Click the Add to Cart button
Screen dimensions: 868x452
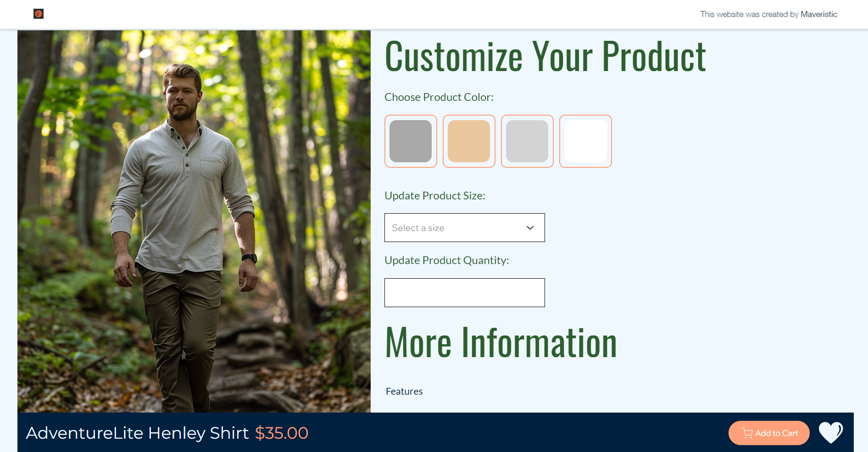click(x=769, y=433)
